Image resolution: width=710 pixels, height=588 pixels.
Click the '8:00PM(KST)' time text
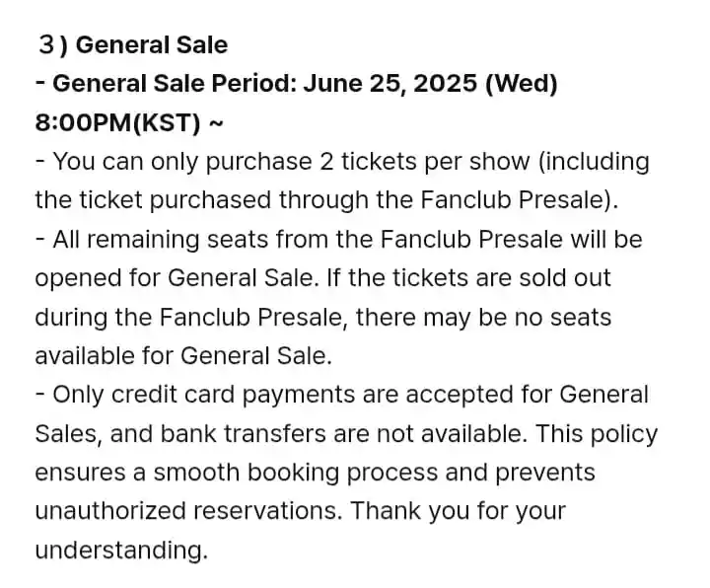click(117, 122)
